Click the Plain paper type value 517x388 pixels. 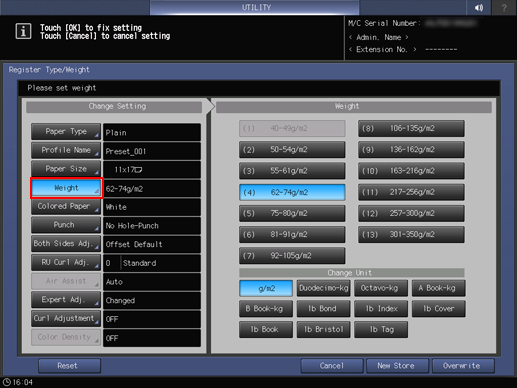pyautogui.click(x=152, y=132)
